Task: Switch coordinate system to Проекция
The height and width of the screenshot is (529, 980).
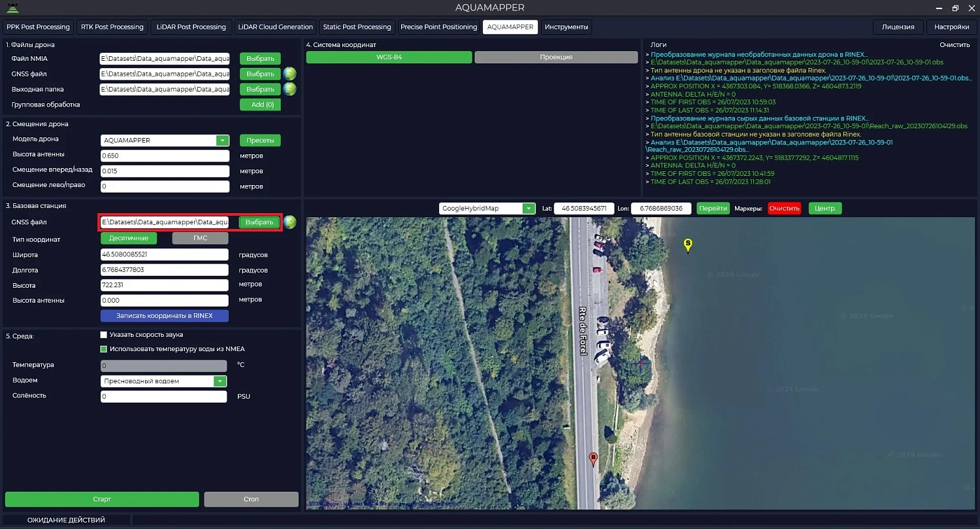Action: click(556, 57)
